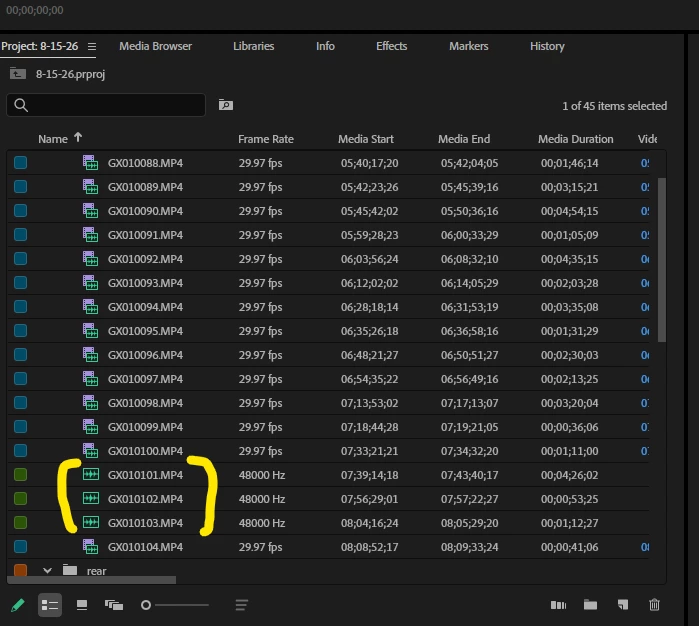
Task: Click video clip icon of GX010100.MP4
Action: 90,450
